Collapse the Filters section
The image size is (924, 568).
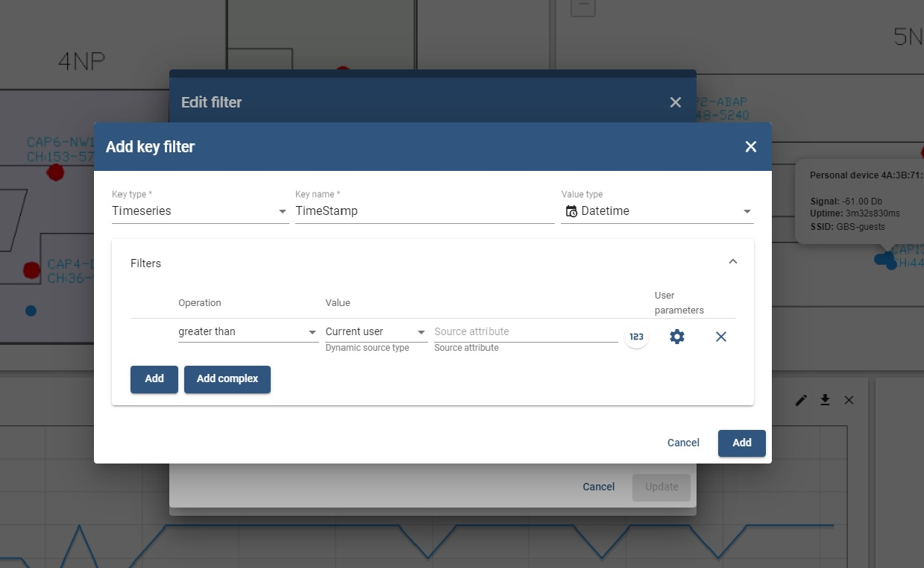(x=732, y=261)
